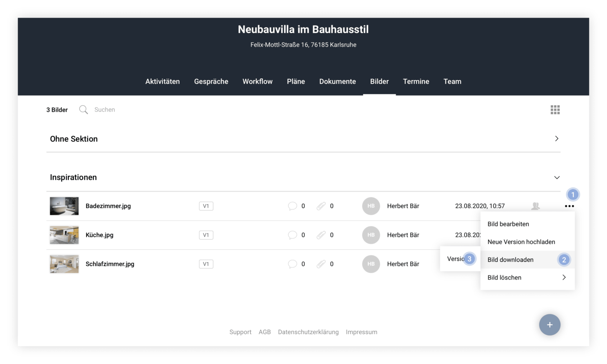The width and height of the screenshot is (607, 364).
Task: Open the Workflow tab
Action: click(x=258, y=82)
